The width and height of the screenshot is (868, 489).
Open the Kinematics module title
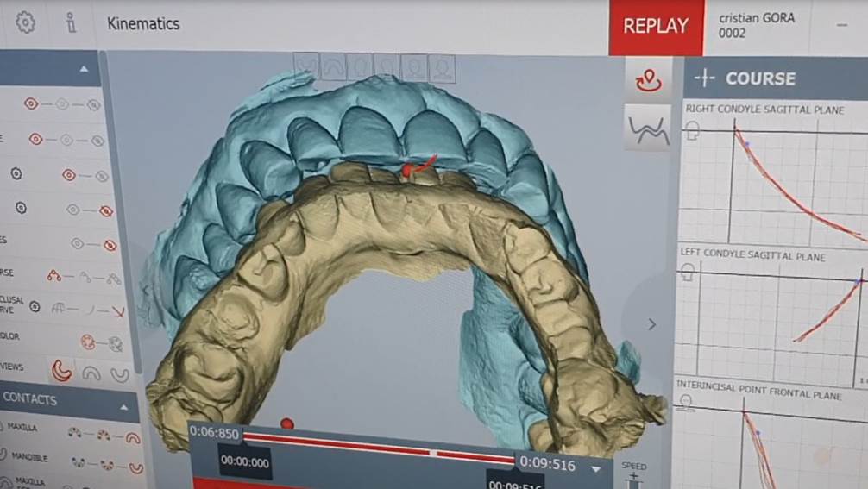[x=143, y=24]
